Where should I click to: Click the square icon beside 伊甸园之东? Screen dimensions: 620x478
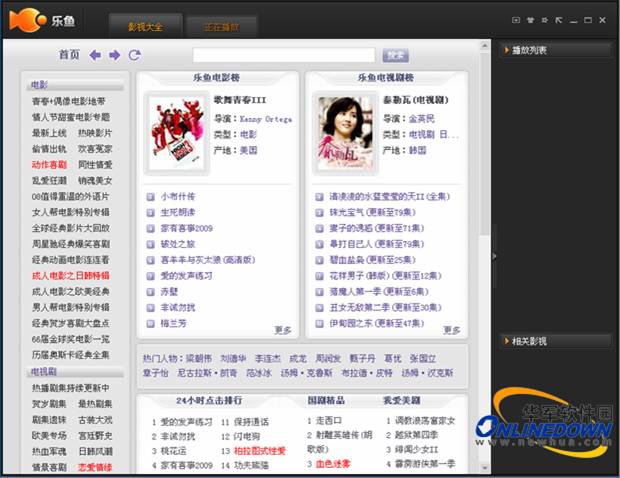click(319, 323)
